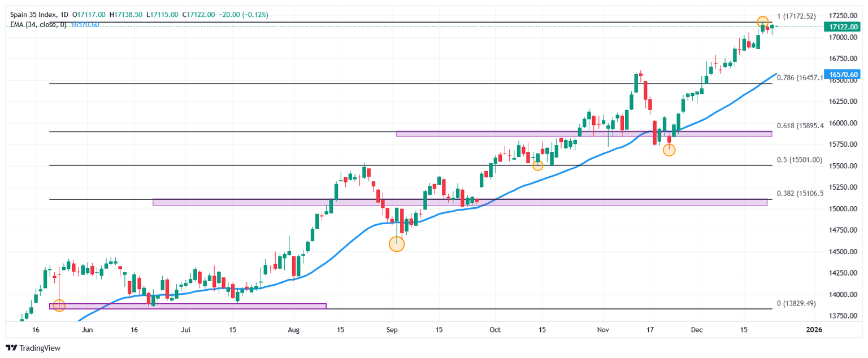This screenshot has height=358, width=868.
Task: Click the EMA (34, close, 0) indicator label
Action: (x=38, y=25)
